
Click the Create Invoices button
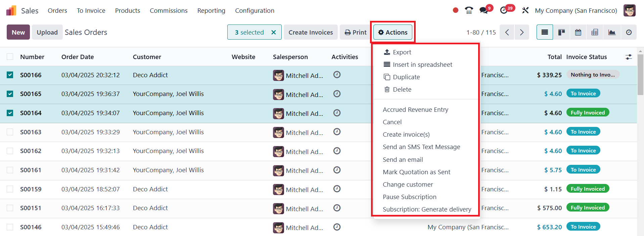(311, 32)
